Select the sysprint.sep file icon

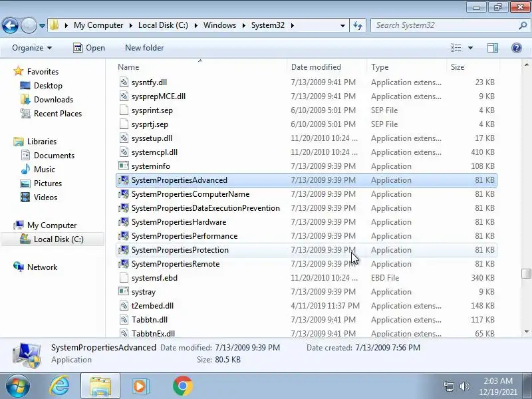click(x=124, y=110)
